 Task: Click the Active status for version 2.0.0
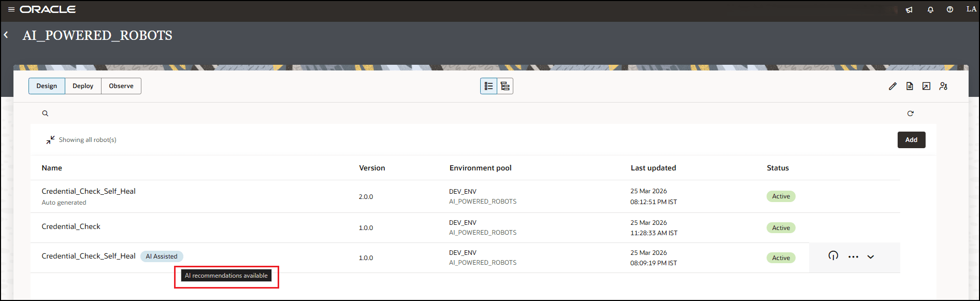[x=781, y=196]
